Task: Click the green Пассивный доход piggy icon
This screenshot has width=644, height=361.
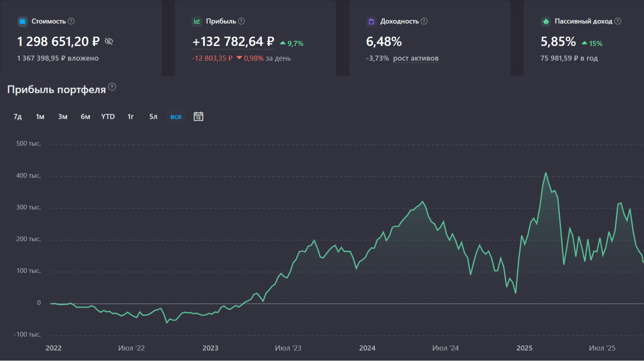Action: click(546, 22)
